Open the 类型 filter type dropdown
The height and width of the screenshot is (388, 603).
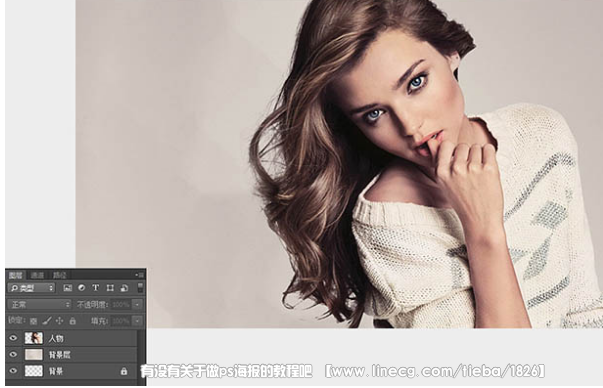coord(32,288)
